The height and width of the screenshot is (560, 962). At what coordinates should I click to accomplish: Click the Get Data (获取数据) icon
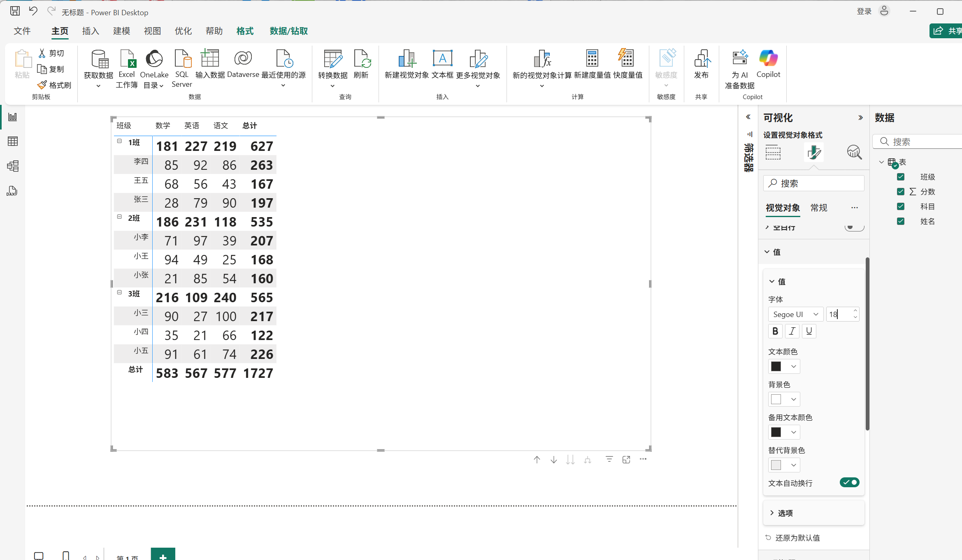coord(99,60)
